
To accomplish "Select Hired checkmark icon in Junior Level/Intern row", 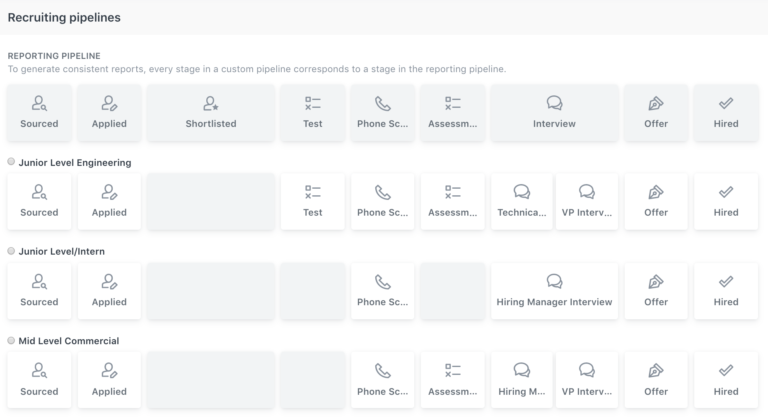I will 726,282.
